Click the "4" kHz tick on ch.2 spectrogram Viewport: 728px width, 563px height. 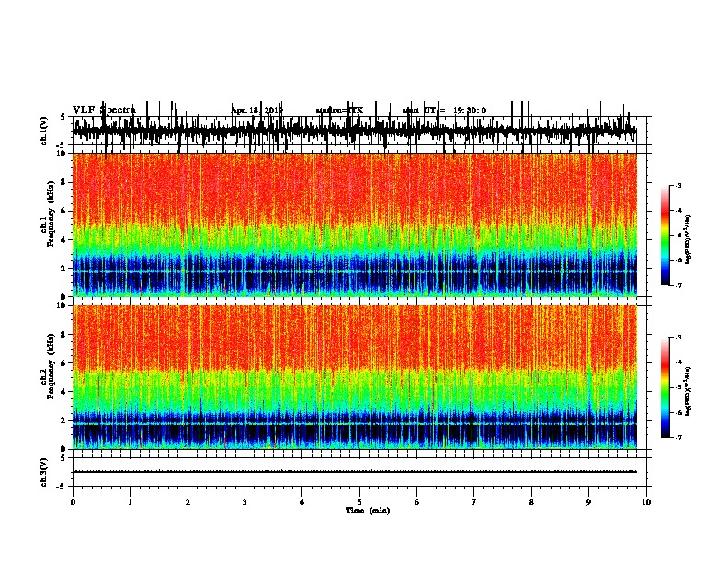64,392
